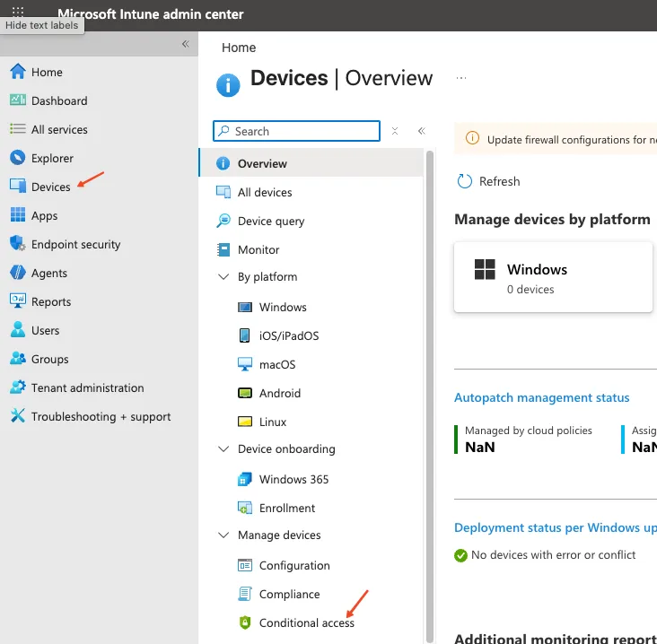The height and width of the screenshot is (644, 657).
Task: Click the Conditional access shield icon
Action: point(245,622)
